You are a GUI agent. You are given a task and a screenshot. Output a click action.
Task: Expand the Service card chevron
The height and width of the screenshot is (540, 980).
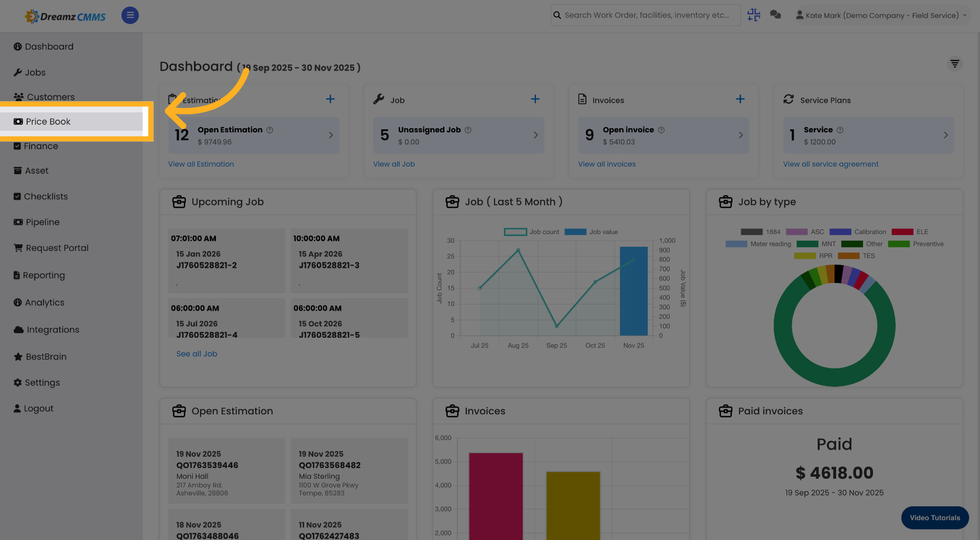tap(945, 135)
